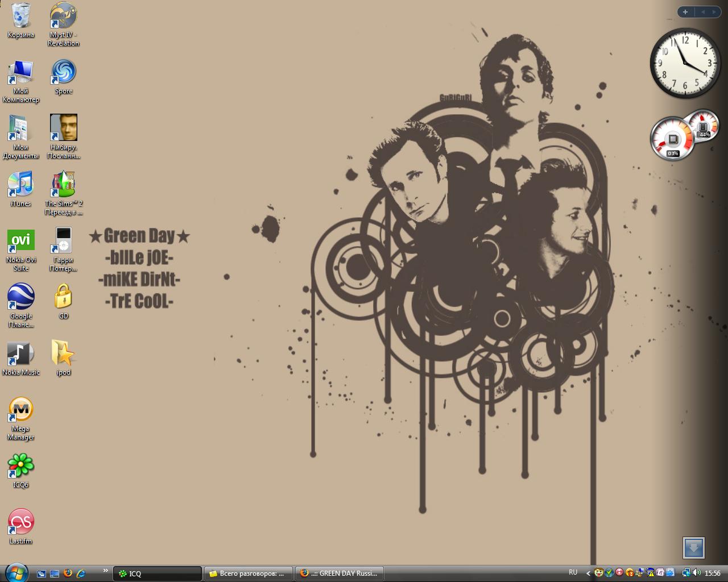This screenshot has width=728, height=582.
Task: Click the Show desktop Quick Launch icon
Action: tap(55, 573)
